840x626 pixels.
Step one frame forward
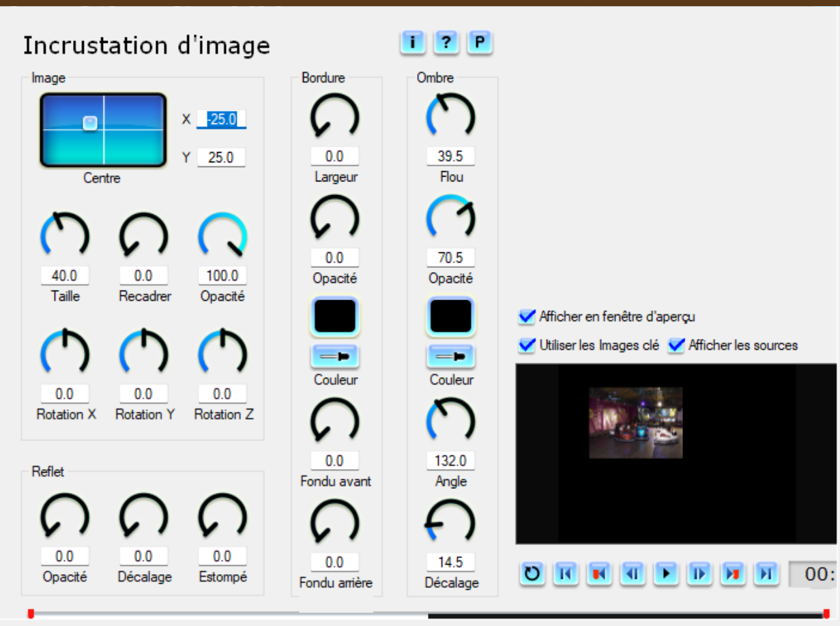pos(699,573)
